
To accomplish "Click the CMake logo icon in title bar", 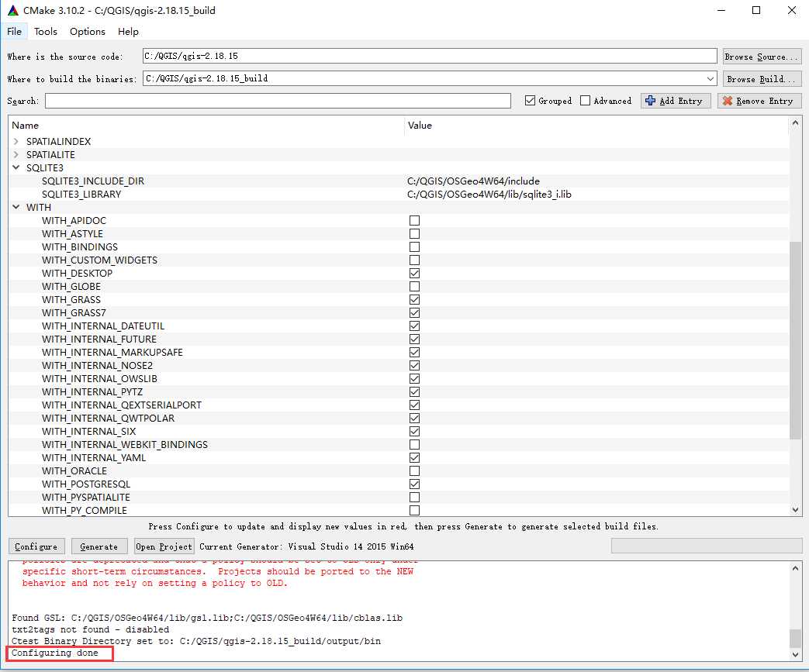I will point(13,10).
